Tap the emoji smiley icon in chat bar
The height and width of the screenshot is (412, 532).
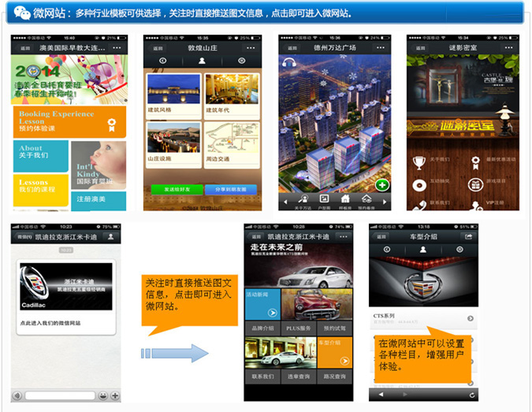click(102, 395)
